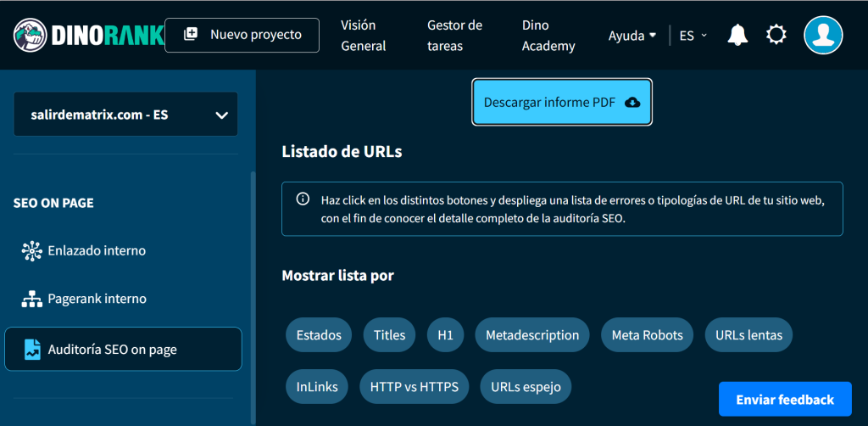Open the Ayuda dropdown menu
The height and width of the screenshot is (426, 868).
tap(632, 36)
